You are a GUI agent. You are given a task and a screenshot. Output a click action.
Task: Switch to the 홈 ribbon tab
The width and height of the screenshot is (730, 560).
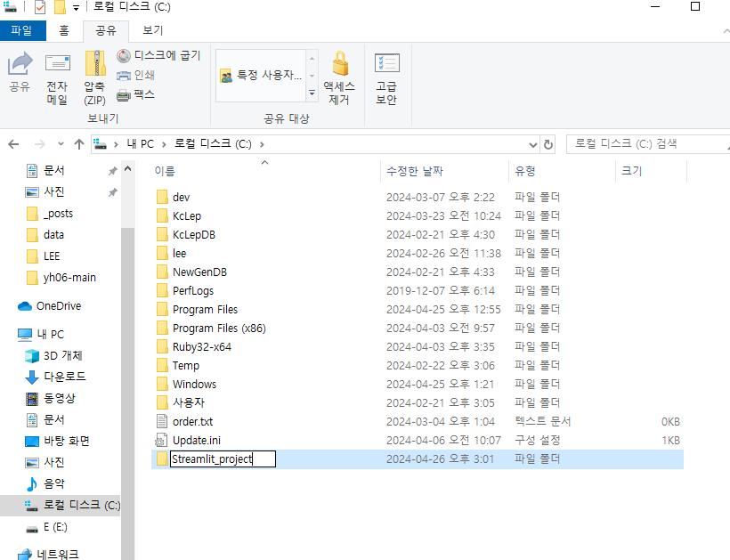coord(64,31)
